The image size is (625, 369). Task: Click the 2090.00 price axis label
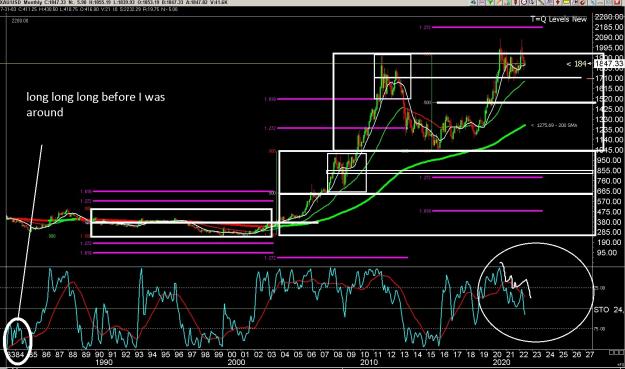(x=609, y=37)
